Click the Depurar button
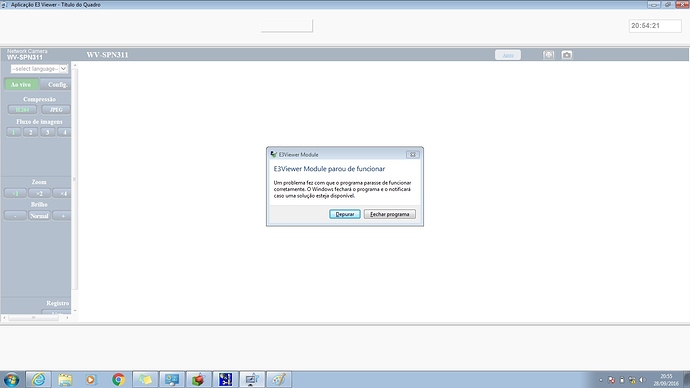Image resolution: width=690 pixels, height=388 pixels. [x=345, y=214]
